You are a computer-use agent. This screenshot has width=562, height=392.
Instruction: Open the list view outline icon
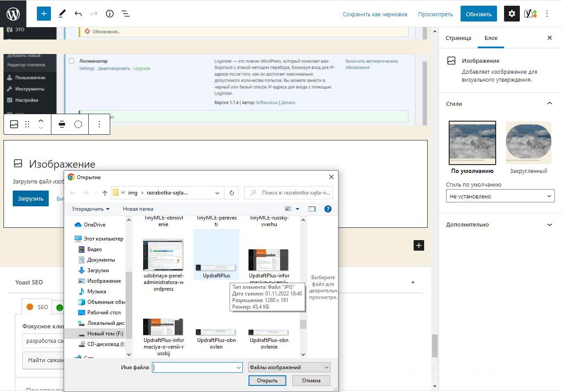(126, 14)
